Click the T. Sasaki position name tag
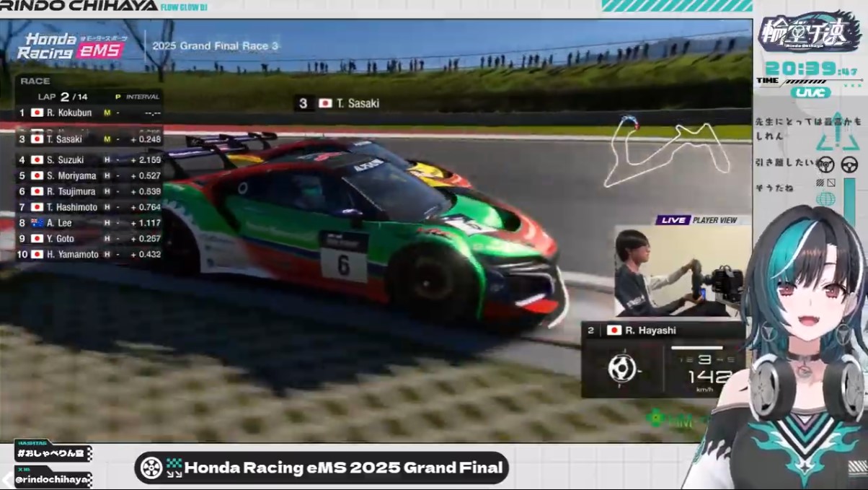The width and height of the screenshot is (868, 490). tap(338, 103)
